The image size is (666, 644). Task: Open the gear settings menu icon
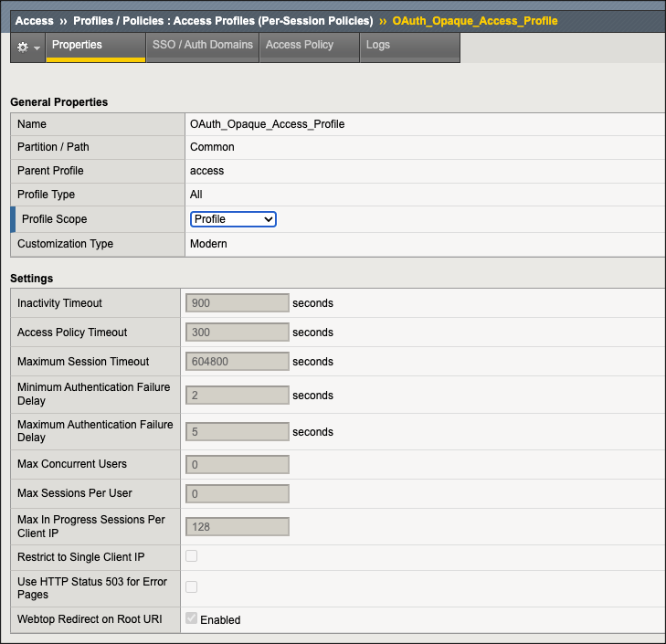click(22, 48)
